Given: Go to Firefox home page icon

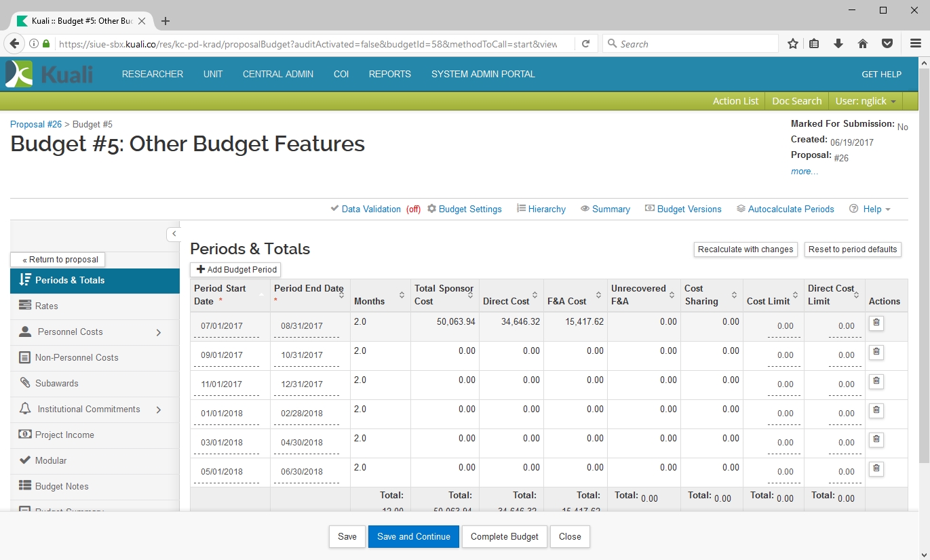Looking at the screenshot, I should click(x=863, y=44).
